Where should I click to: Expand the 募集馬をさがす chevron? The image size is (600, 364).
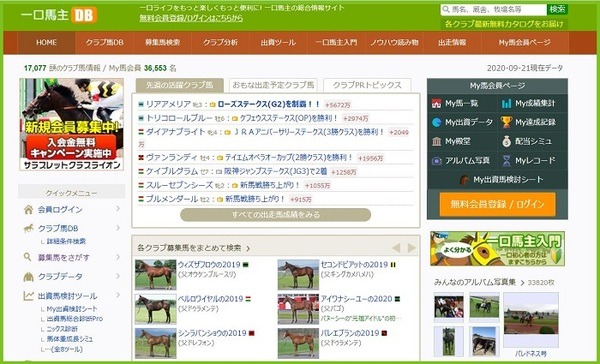(x=118, y=256)
